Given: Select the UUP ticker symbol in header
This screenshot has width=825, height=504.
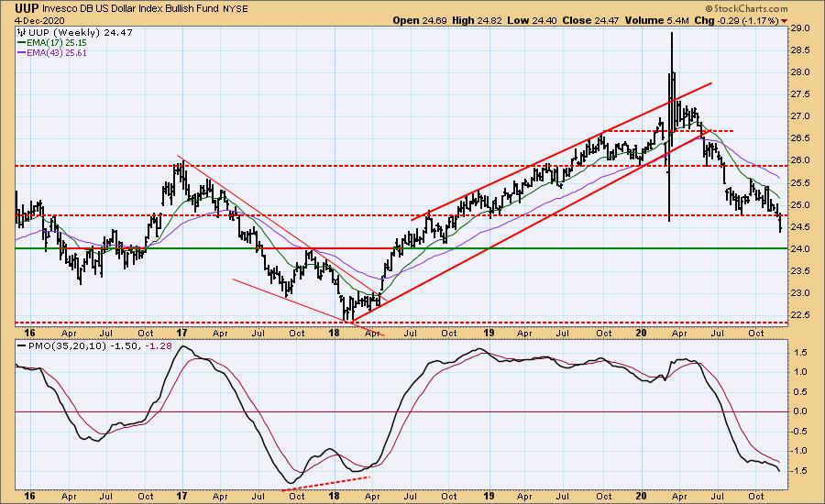Looking at the screenshot, I should coord(27,8).
